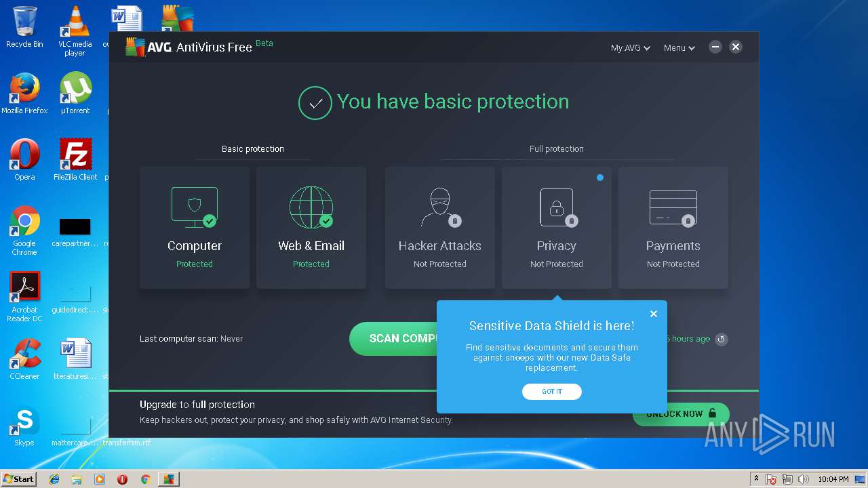This screenshot has height=488, width=868.
Task: Click the 'Full protection' section label
Action: [557, 149]
